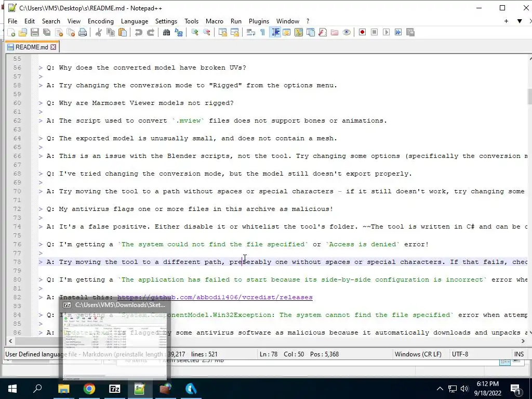Open Find with the binoculars icon
This screenshot has width=532, height=399.
(166, 32)
